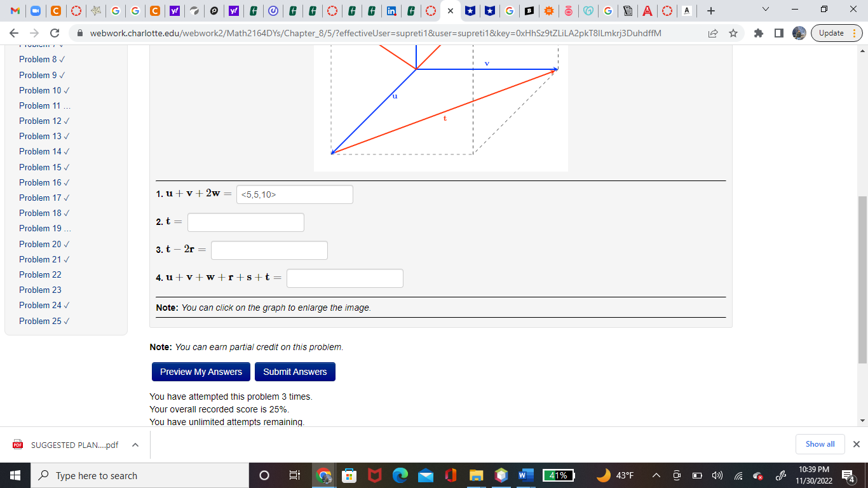Screen dimensions: 868x488
Task: Open the Gmail browser tab
Action: point(15,11)
